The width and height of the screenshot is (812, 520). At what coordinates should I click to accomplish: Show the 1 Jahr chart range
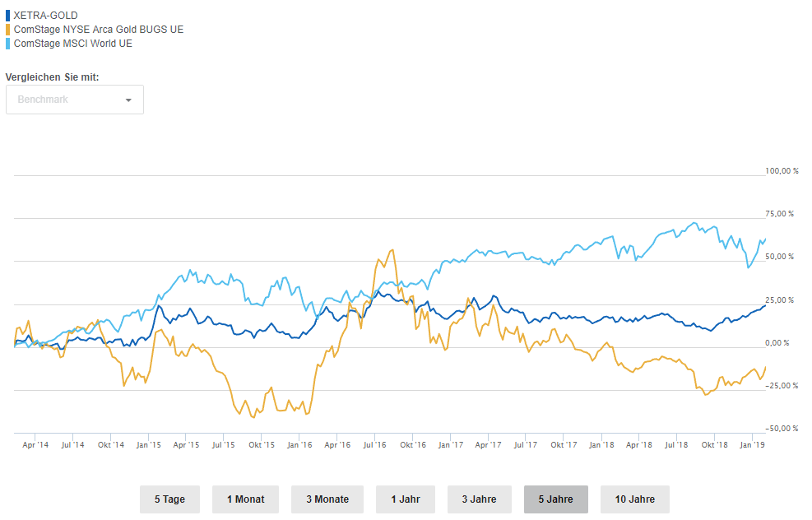(406, 499)
